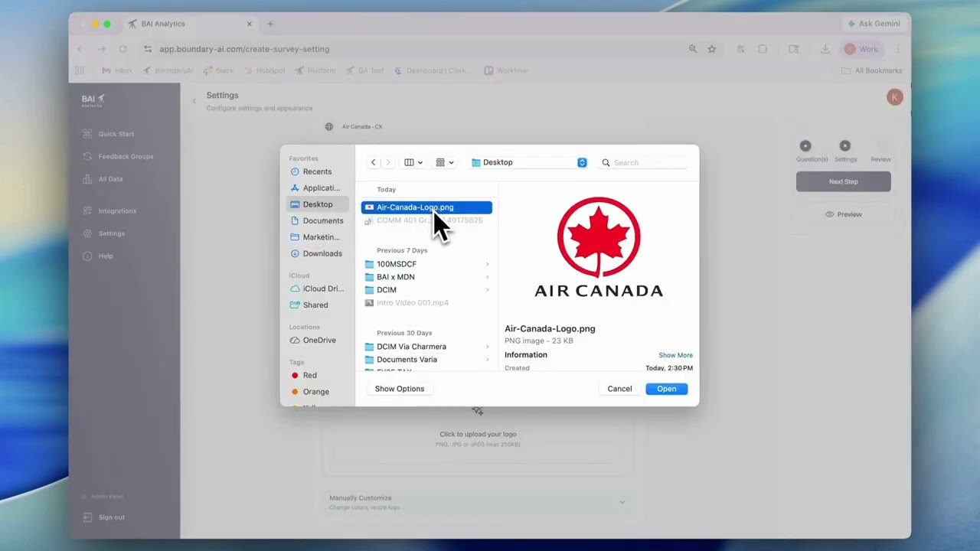The height and width of the screenshot is (551, 980).
Task: Expand the 100MSDCF folder chevron
Action: [x=487, y=264]
